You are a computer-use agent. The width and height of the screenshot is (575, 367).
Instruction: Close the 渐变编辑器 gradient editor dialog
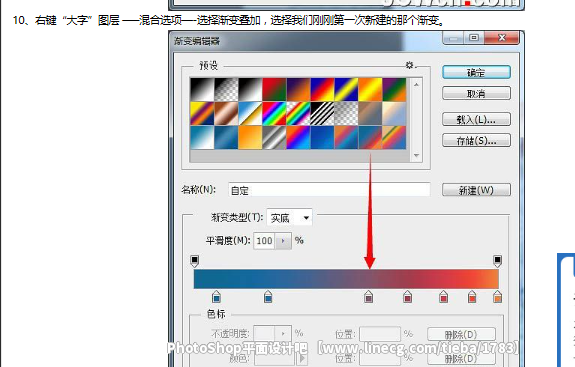[x=502, y=38]
